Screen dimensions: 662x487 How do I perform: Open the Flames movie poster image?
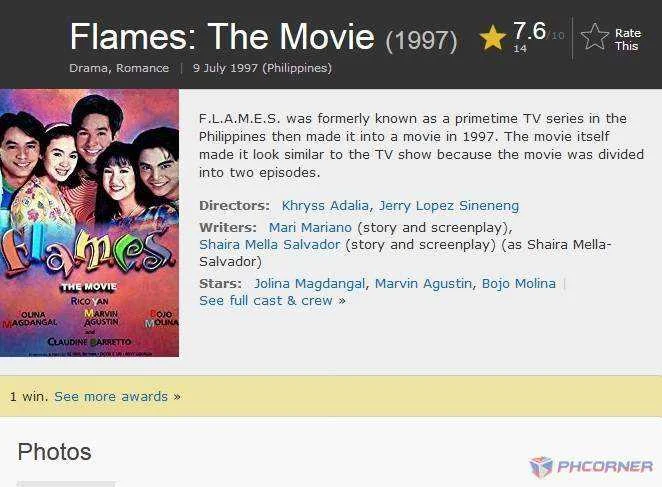[89, 223]
